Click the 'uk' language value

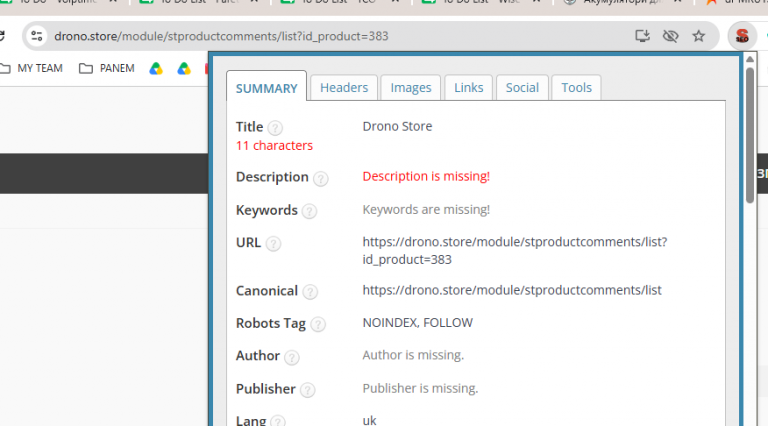point(369,421)
